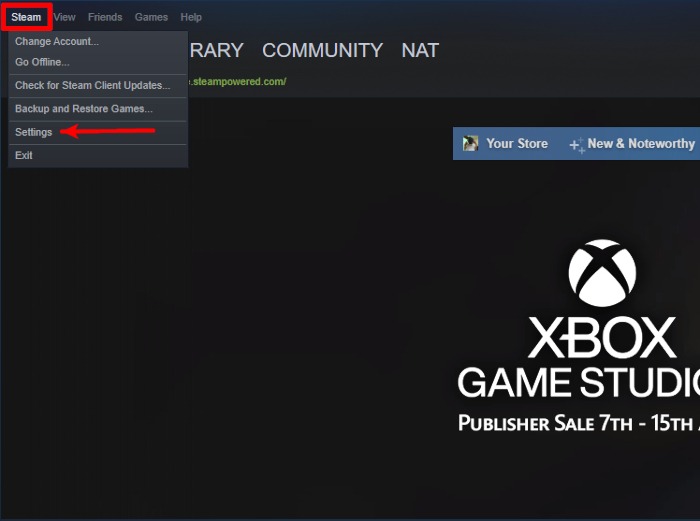This screenshot has height=521, width=700.
Task: Open the View menu
Action: coord(65,17)
